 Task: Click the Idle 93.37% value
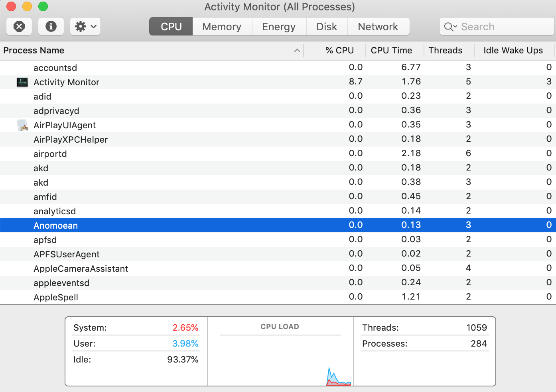183,359
